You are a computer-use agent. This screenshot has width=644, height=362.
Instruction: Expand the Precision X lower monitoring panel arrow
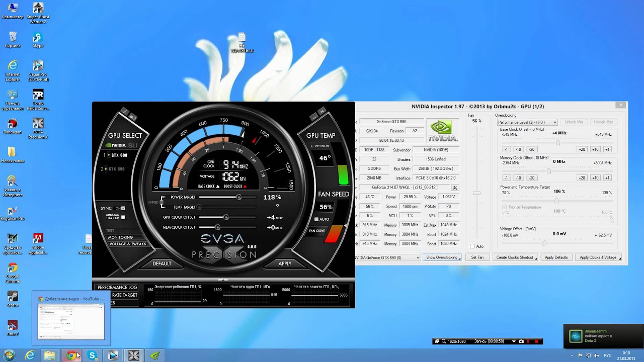pos(223,279)
